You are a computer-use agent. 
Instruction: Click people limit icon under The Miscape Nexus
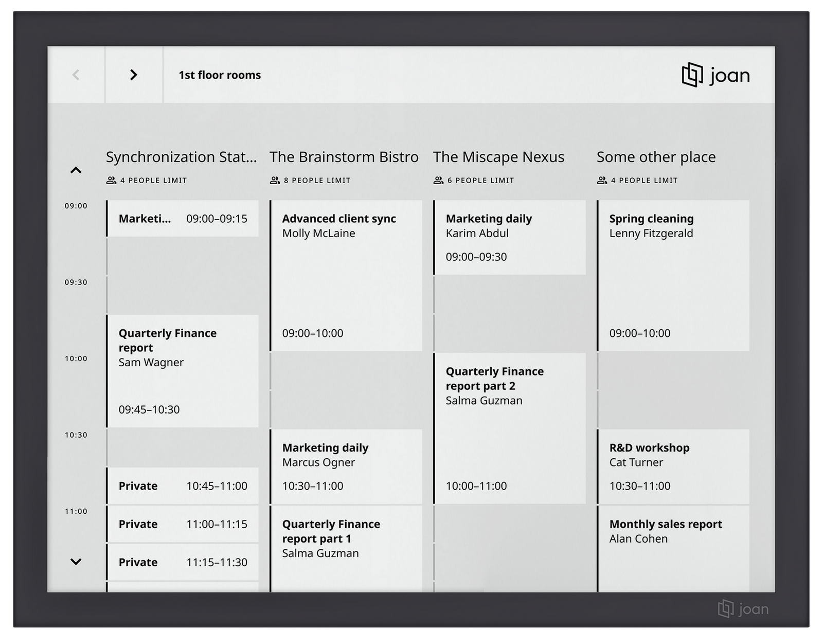click(x=438, y=181)
